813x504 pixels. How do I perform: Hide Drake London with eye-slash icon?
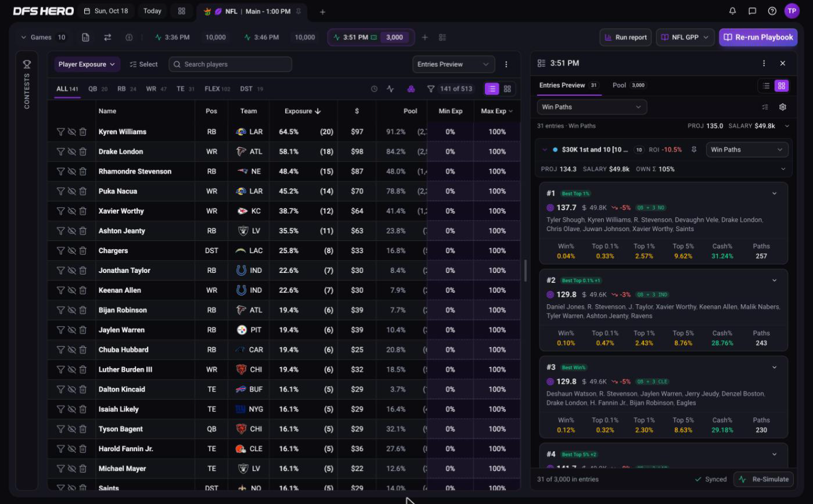click(71, 152)
